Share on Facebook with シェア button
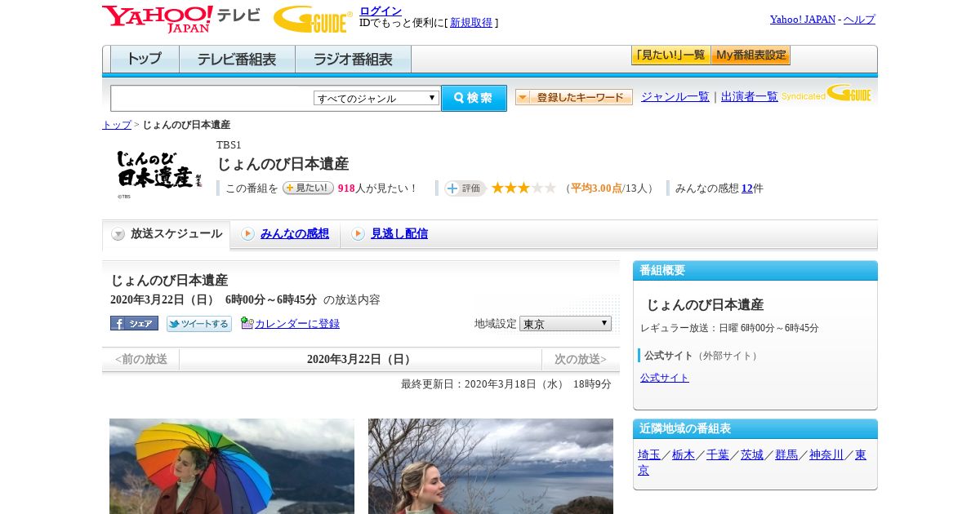 pyautogui.click(x=134, y=323)
